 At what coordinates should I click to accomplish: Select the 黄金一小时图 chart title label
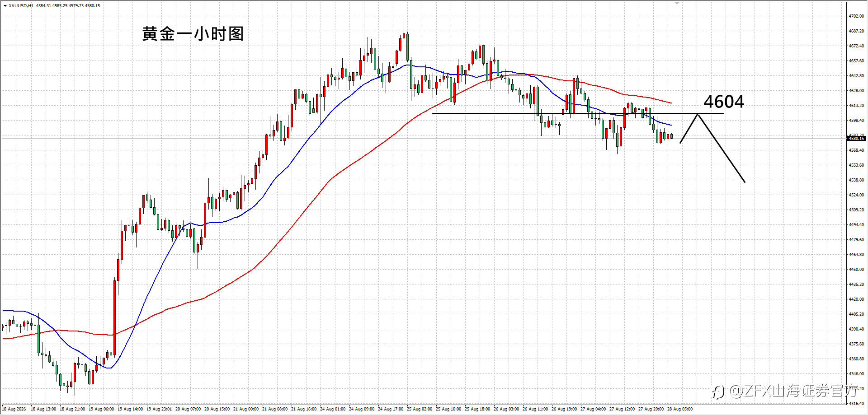[193, 34]
